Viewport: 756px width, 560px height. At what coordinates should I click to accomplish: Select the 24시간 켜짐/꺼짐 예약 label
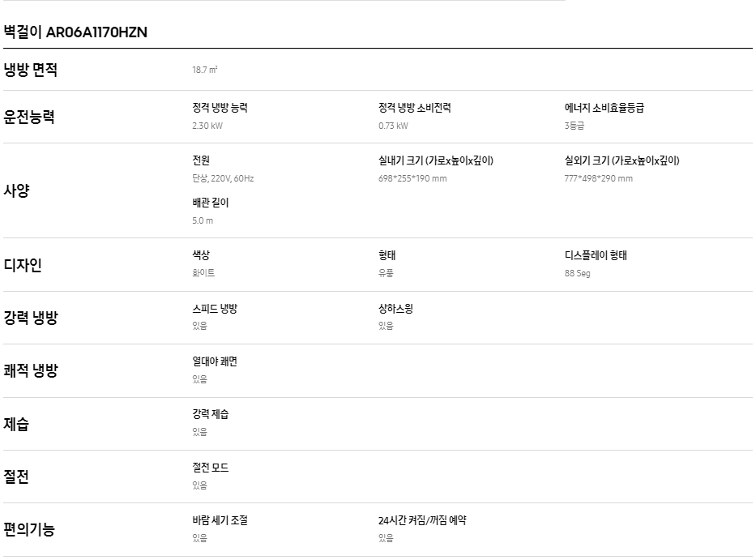[x=422, y=520]
